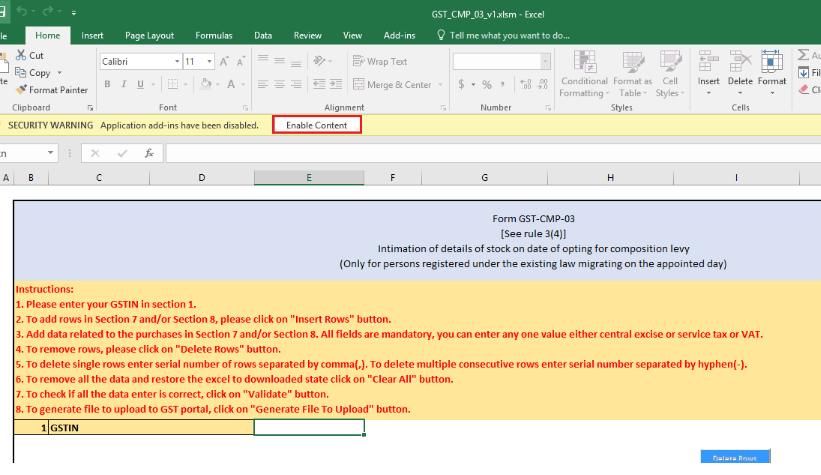The width and height of the screenshot is (821, 475).
Task: Click the Insert Function fx icon
Action: (148, 153)
